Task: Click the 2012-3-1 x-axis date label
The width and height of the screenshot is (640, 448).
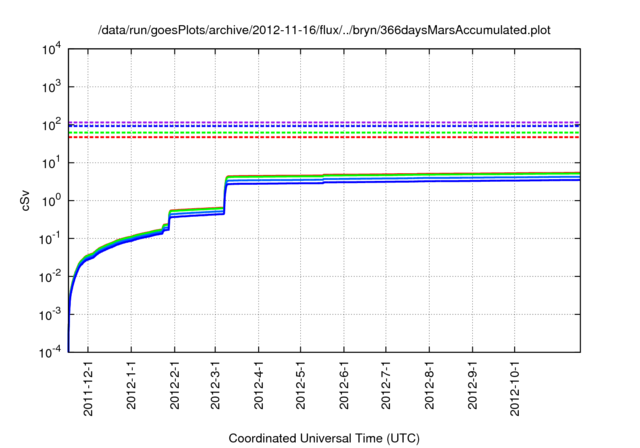Action: [215, 384]
